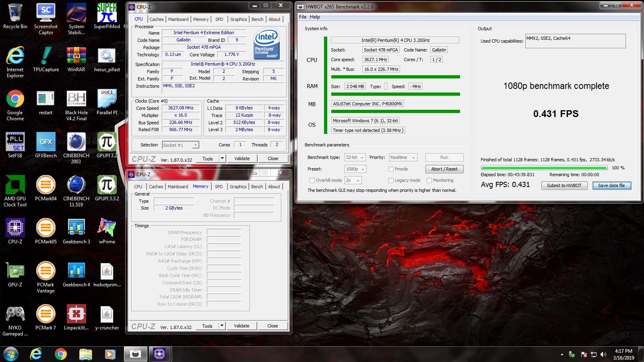
Task: Open File Explorer from taskbar
Action: click(85, 354)
